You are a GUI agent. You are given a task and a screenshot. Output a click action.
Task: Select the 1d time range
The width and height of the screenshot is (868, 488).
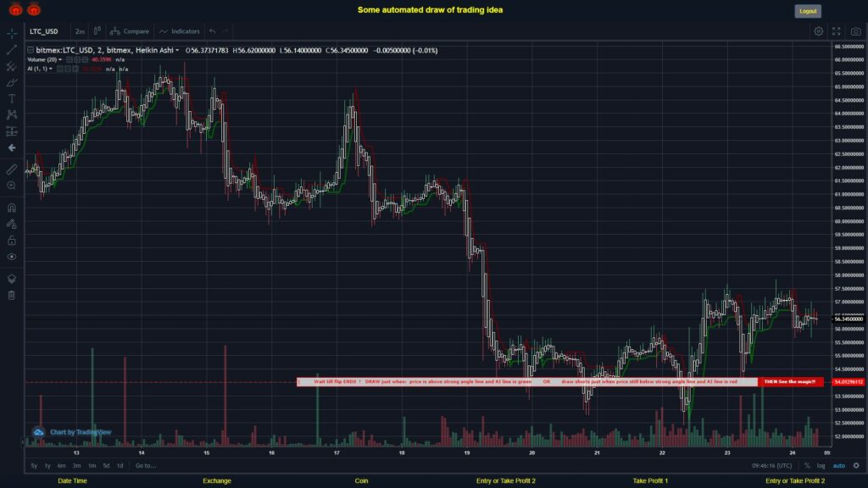click(x=120, y=466)
